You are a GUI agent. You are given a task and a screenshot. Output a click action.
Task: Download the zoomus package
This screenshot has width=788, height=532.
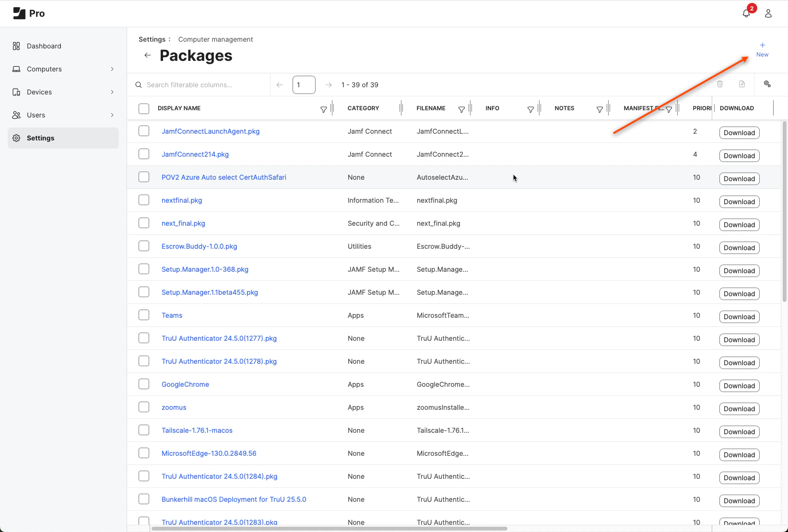click(x=739, y=409)
